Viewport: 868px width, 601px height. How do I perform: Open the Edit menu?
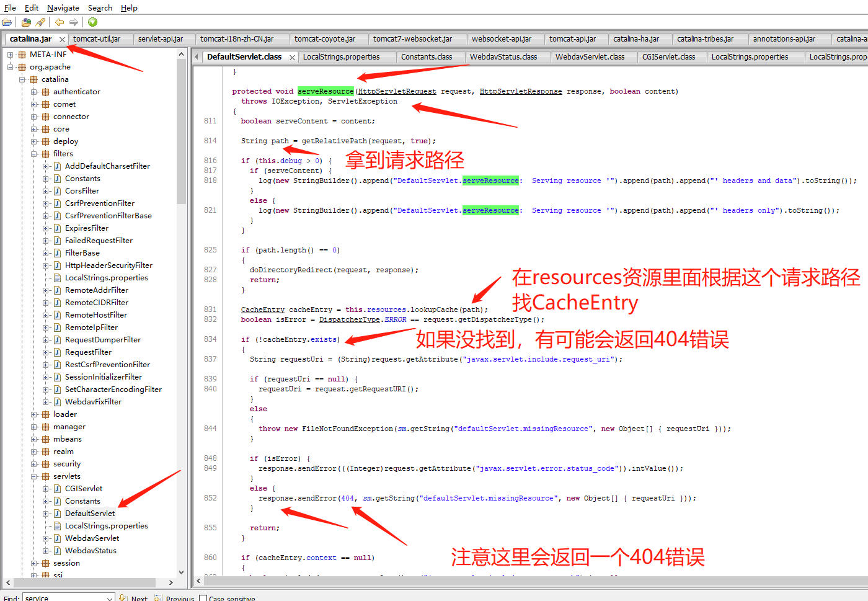32,8
